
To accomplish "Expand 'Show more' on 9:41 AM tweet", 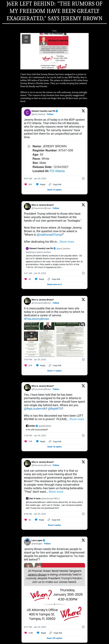I will click(x=67, y=242).
